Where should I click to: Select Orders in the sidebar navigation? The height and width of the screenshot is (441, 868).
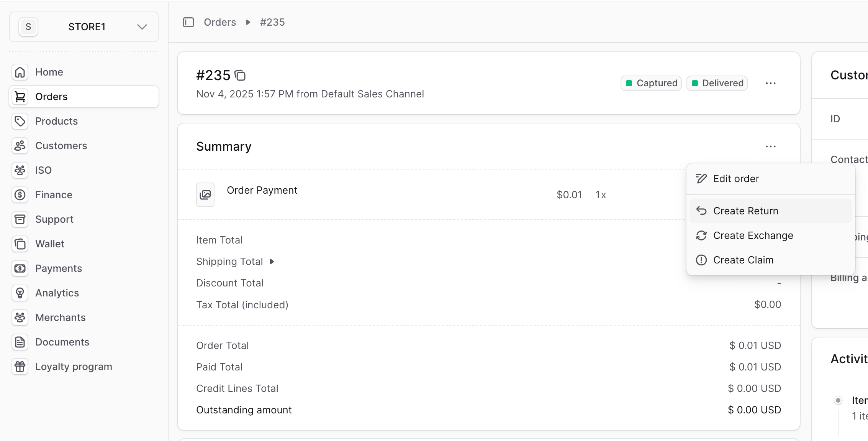(x=51, y=96)
